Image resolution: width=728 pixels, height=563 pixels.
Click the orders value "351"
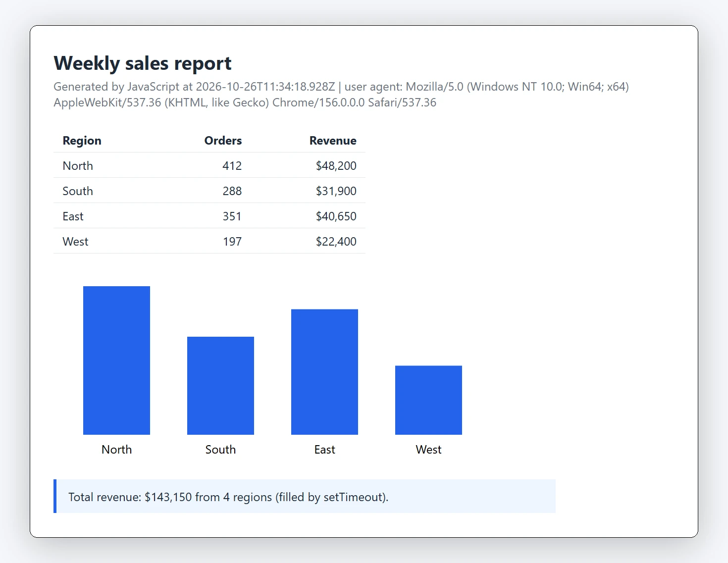pyautogui.click(x=232, y=216)
